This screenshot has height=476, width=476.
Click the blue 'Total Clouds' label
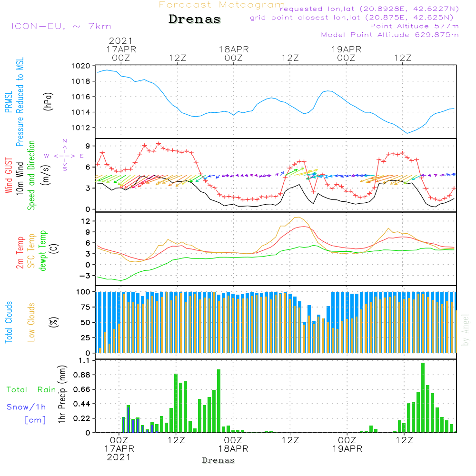click(x=9, y=322)
